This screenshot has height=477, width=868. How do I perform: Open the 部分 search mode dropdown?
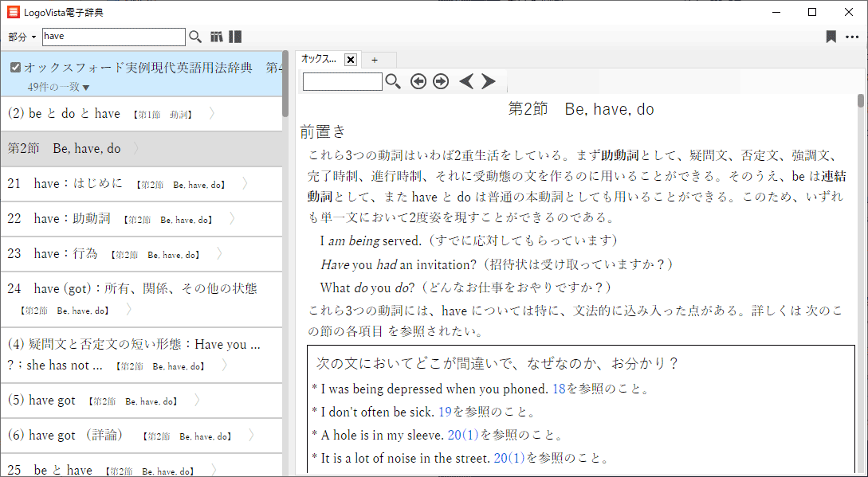[x=22, y=37]
